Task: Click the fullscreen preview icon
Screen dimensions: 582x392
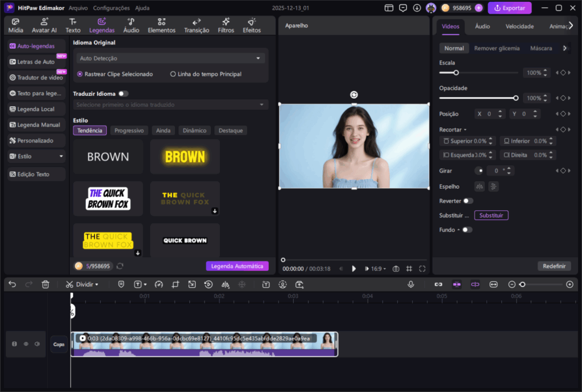Action: click(422, 269)
